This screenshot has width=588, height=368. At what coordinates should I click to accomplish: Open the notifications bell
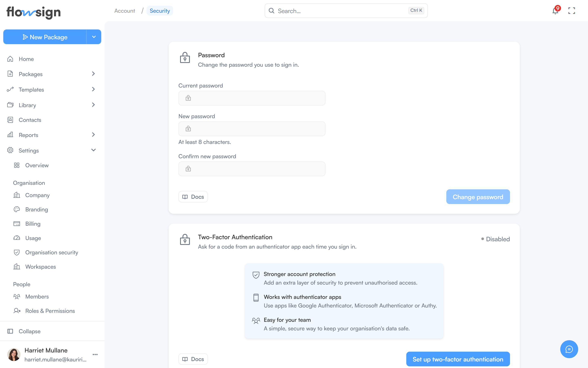point(555,11)
